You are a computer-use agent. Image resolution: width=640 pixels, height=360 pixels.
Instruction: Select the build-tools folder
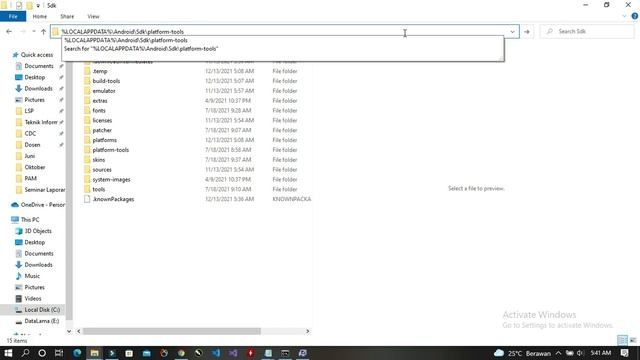pos(106,81)
